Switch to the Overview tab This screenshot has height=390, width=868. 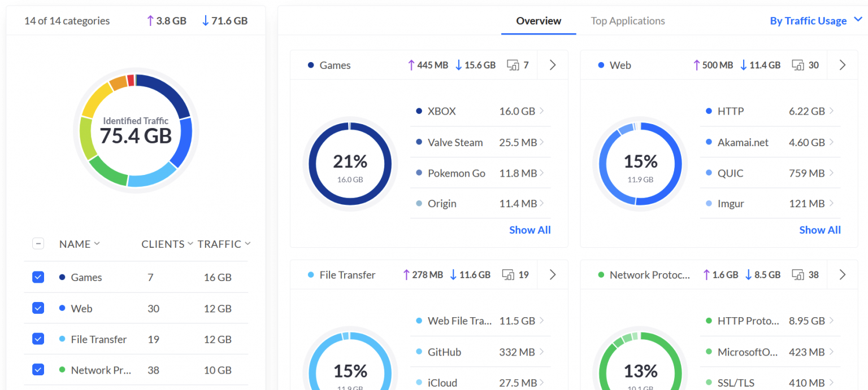tap(539, 21)
